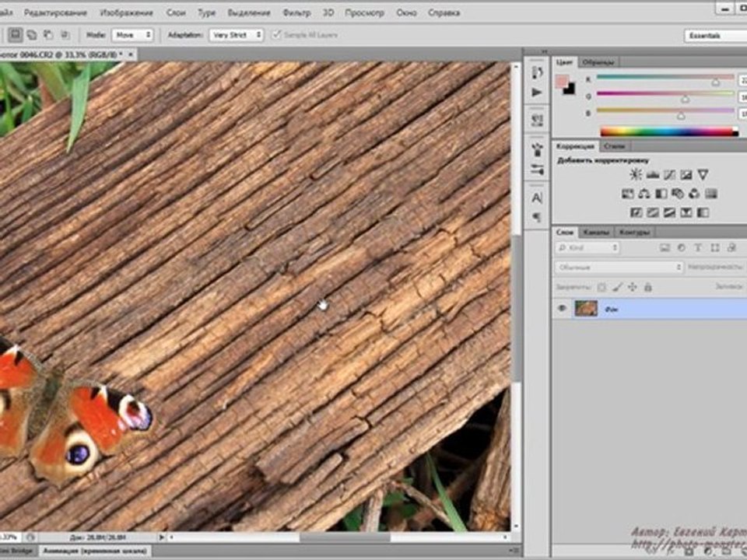Switch to the Образцы tab
This screenshot has height=560, width=747.
pos(599,62)
